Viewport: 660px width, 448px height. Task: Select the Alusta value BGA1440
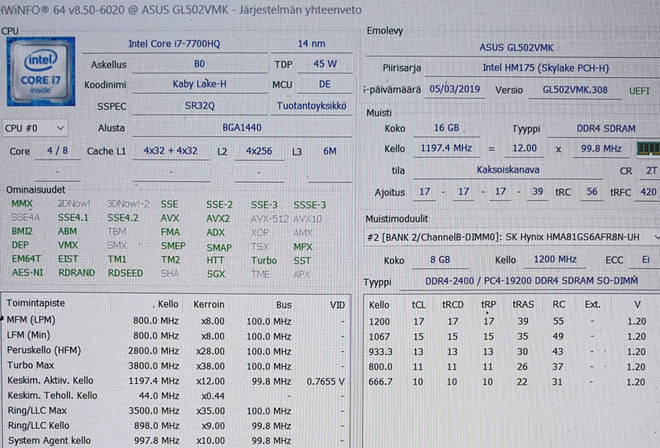[242, 128]
